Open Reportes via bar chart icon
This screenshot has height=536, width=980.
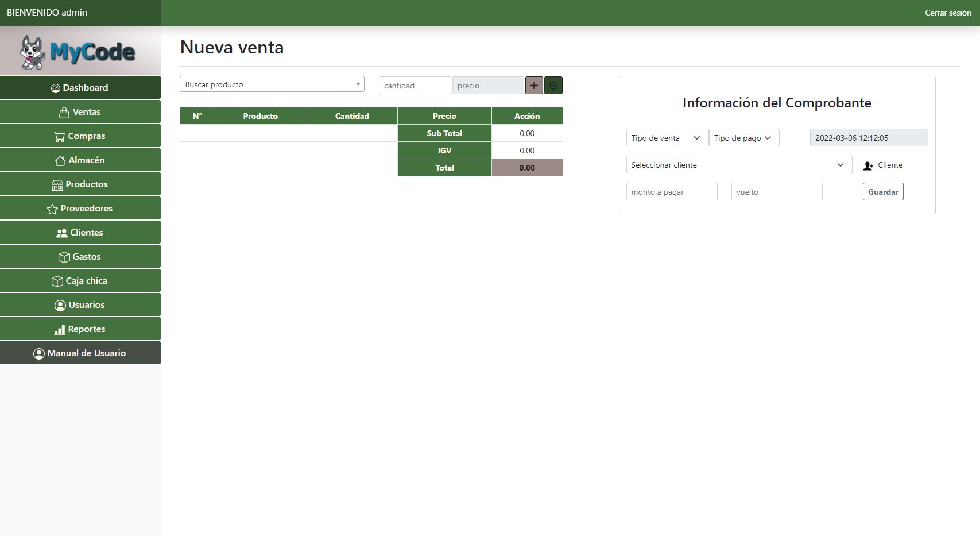pos(59,330)
